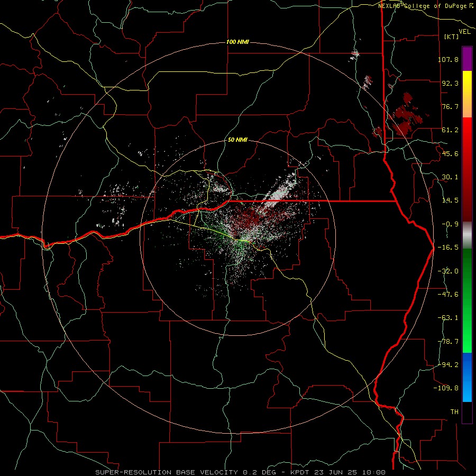The height and width of the screenshot is (476, 476).
Task: Click the -16.5 value on velocity scale
Action: (x=448, y=248)
